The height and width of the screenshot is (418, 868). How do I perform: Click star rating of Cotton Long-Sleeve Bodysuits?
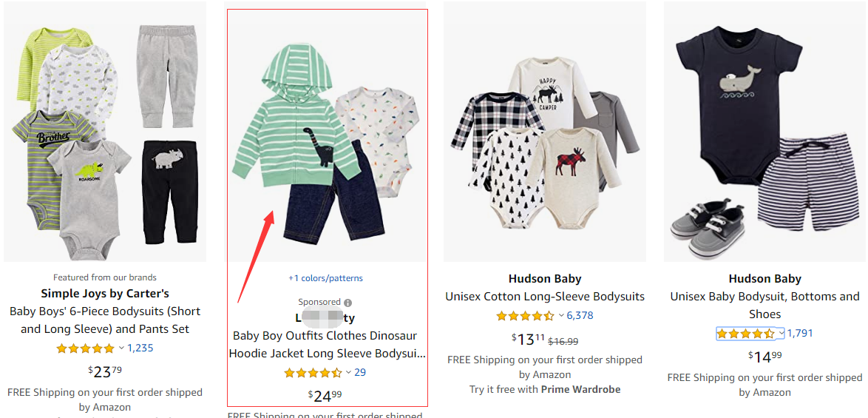pyautogui.click(x=524, y=316)
